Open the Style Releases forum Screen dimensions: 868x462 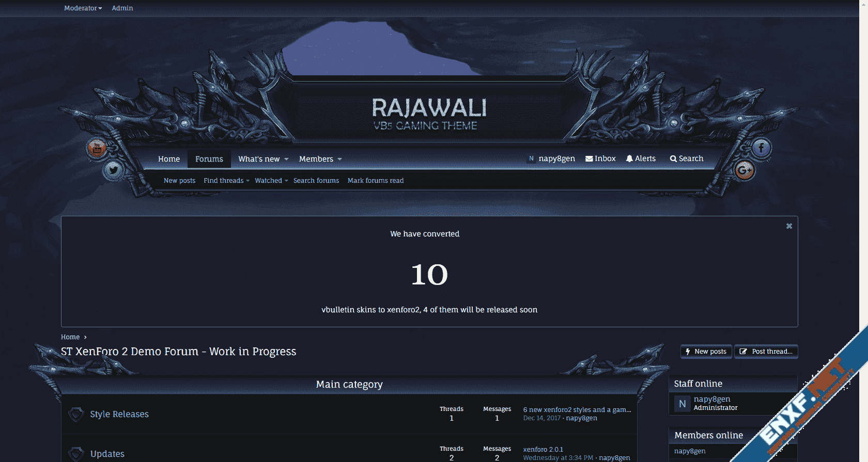coord(119,414)
